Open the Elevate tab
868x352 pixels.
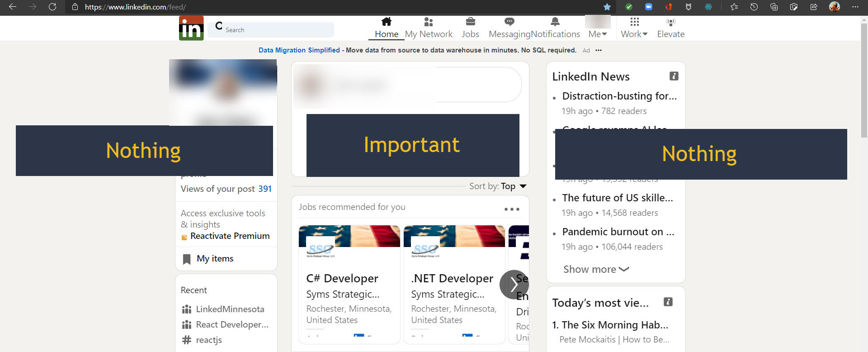coord(671,28)
